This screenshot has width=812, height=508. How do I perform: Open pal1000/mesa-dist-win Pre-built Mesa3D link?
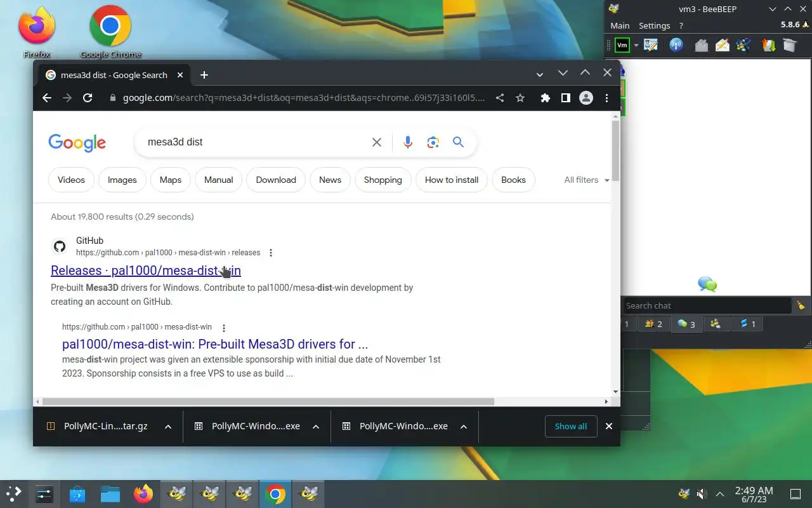click(215, 344)
